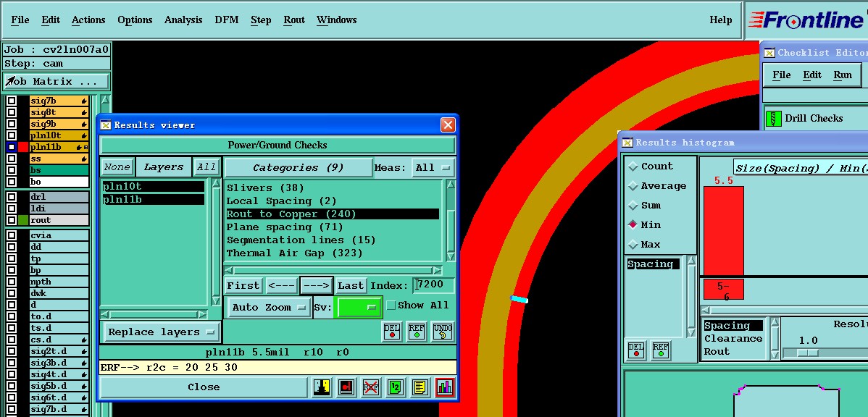Click the mark icon on the cs.d row
Screen dimensions: 868x417
[x=84, y=340]
